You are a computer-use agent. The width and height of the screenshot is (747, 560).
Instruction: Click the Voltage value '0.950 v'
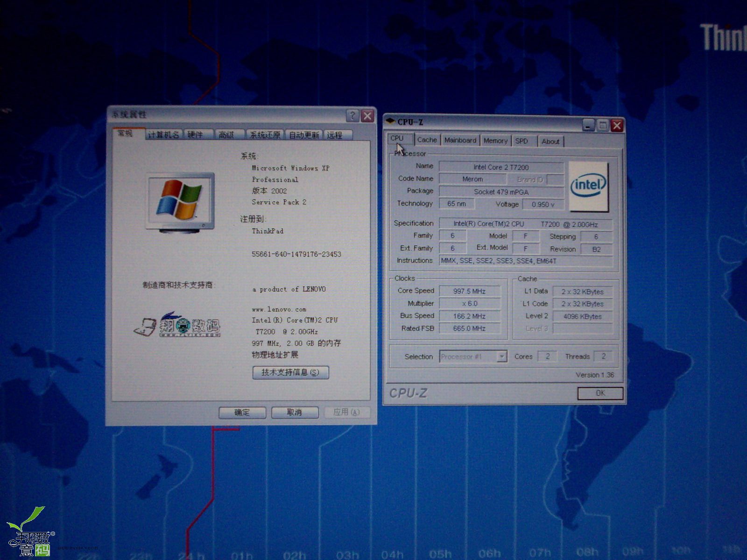coord(543,204)
